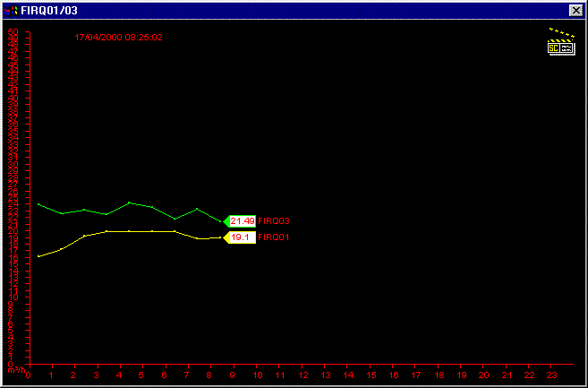Click the FIRQ01/03 title bar text
The height and width of the screenshot is (388, 588).
[x=47, y=10]
